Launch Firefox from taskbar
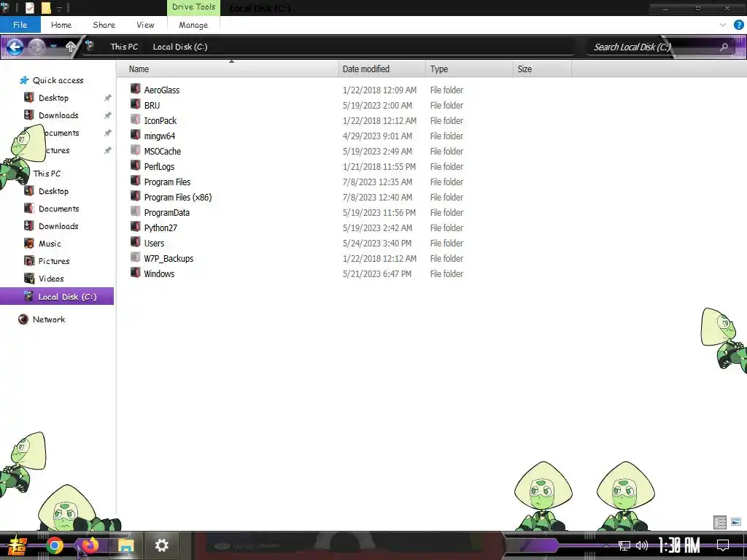The image size is (747, 560). [x=89, y=545]
